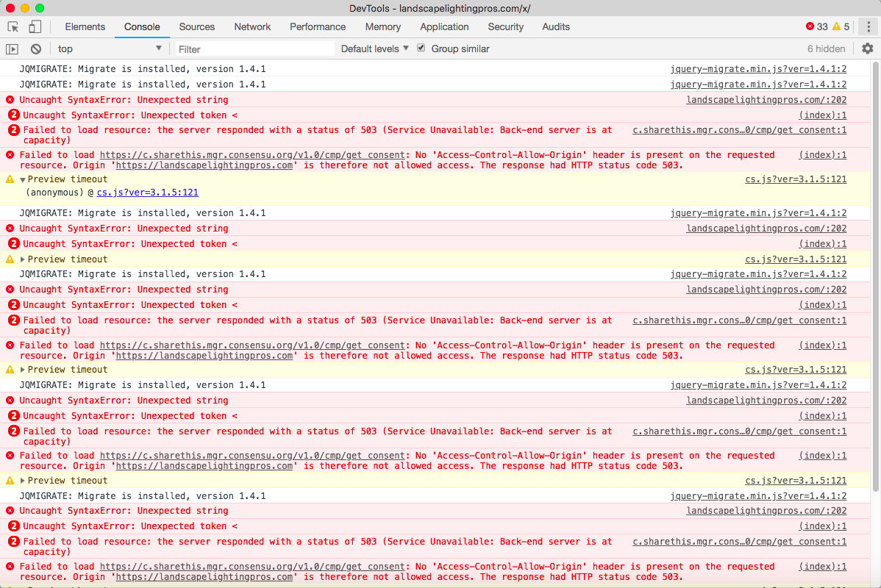This screenshot has height=588, width=881.
Task: Switch to the Elements tab
Action: (x=85, y=26)
